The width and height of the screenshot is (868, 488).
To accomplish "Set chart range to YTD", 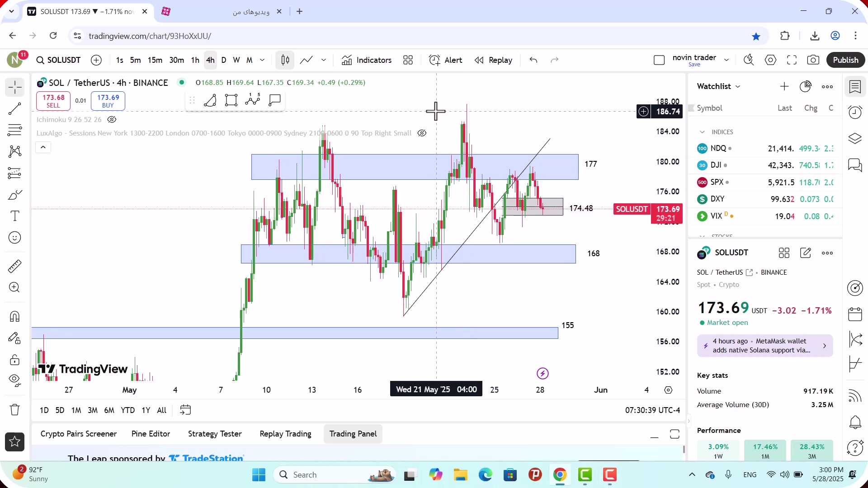I will (x=127, y=410).
